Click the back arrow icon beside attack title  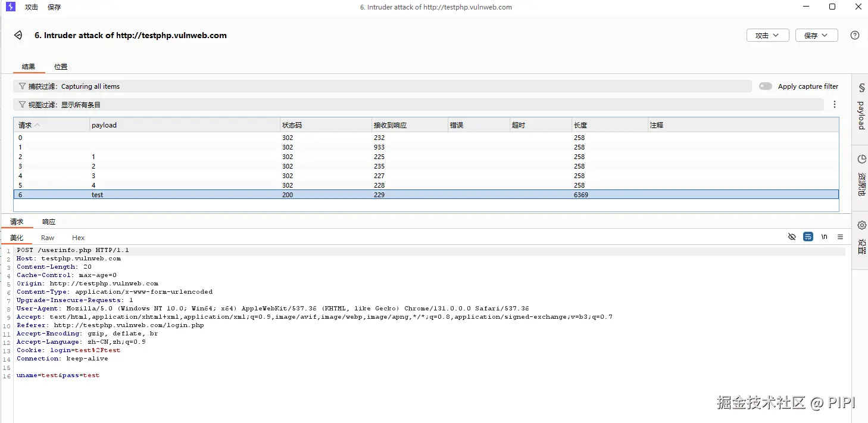[18, 35]
